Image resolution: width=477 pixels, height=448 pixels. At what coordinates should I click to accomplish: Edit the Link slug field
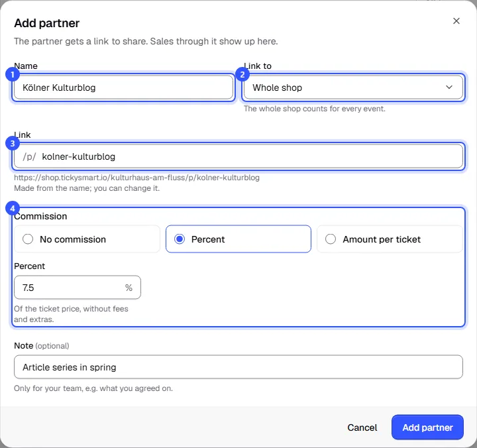238,156
